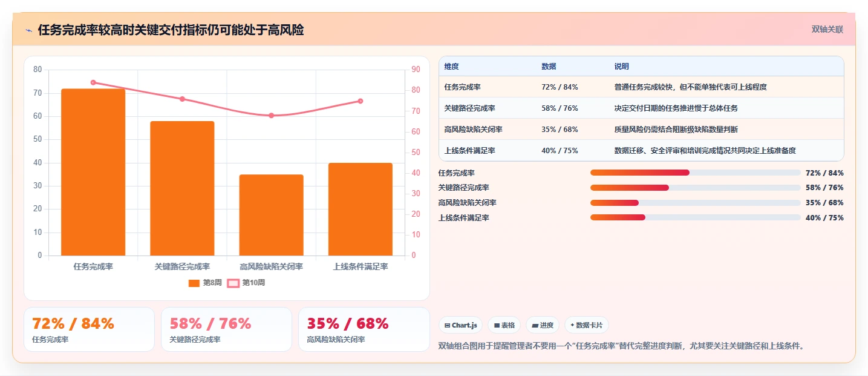The width and height of the screenshot is (868, 376).
Task: Toggle the 第8周 legend series
Action: point(205,283)
